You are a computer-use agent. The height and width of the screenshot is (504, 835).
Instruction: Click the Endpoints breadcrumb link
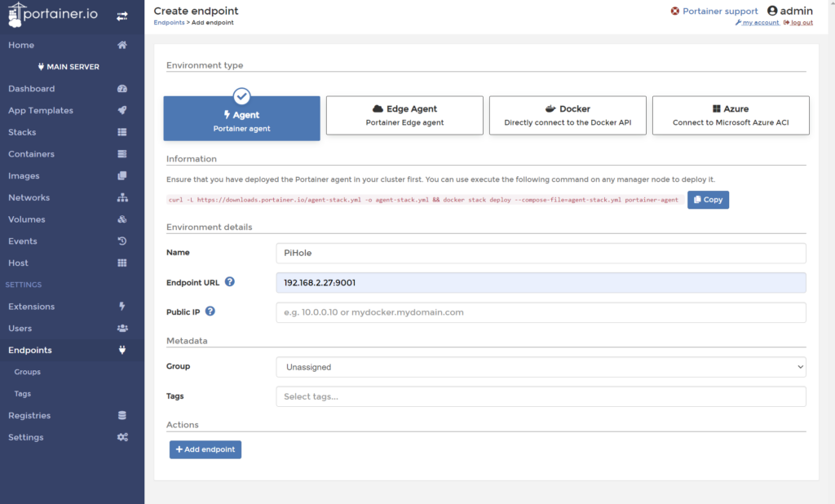[x=169, y=22]
